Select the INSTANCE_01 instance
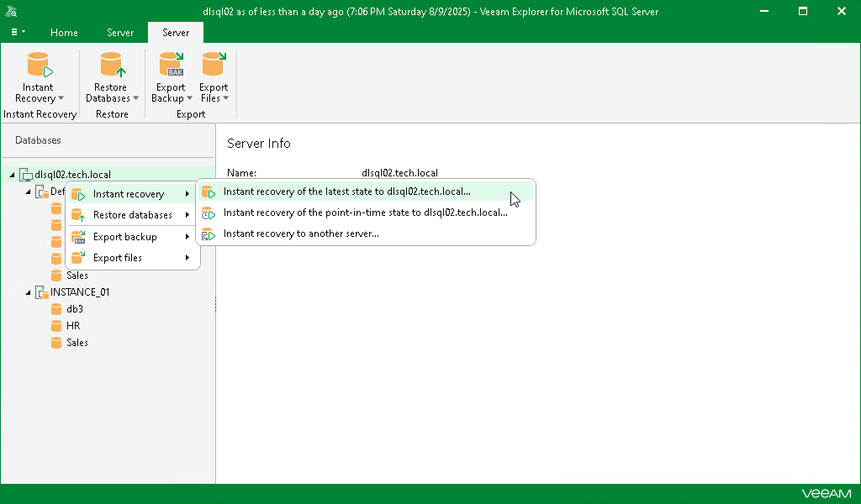 click(x=80, y=291)
